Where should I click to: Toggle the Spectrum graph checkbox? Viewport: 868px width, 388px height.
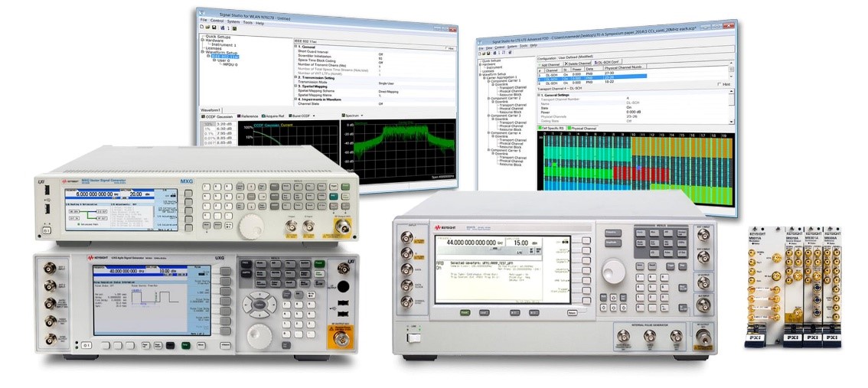341,116
